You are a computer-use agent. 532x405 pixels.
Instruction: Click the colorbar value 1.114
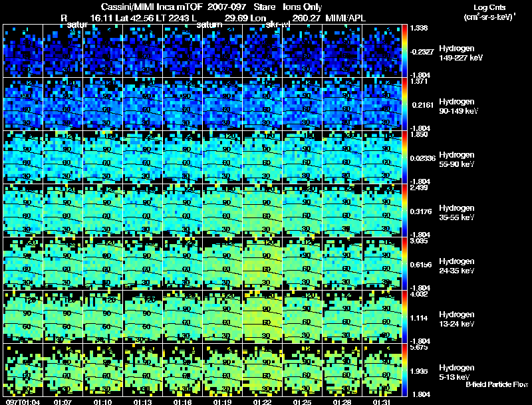[419, 318]
